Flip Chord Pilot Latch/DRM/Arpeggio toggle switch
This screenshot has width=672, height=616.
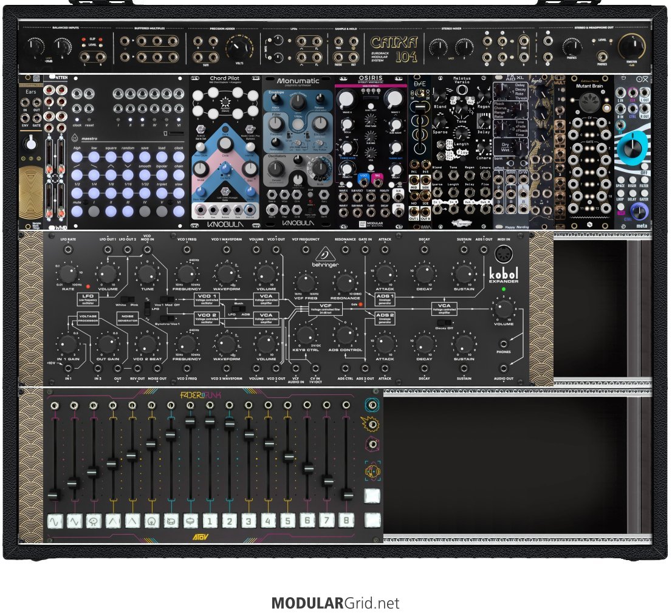225,193
